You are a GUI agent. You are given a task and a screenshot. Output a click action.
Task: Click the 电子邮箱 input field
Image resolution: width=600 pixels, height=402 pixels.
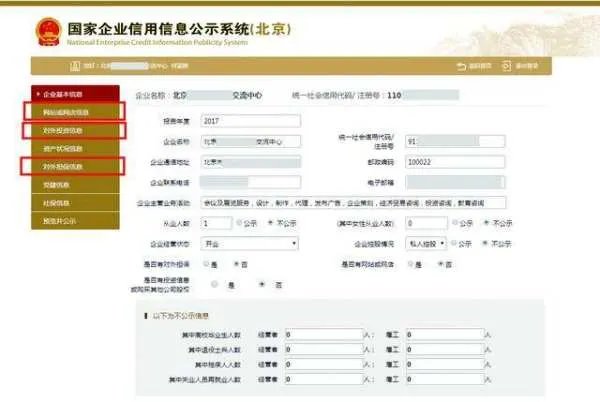click(455, 182)
